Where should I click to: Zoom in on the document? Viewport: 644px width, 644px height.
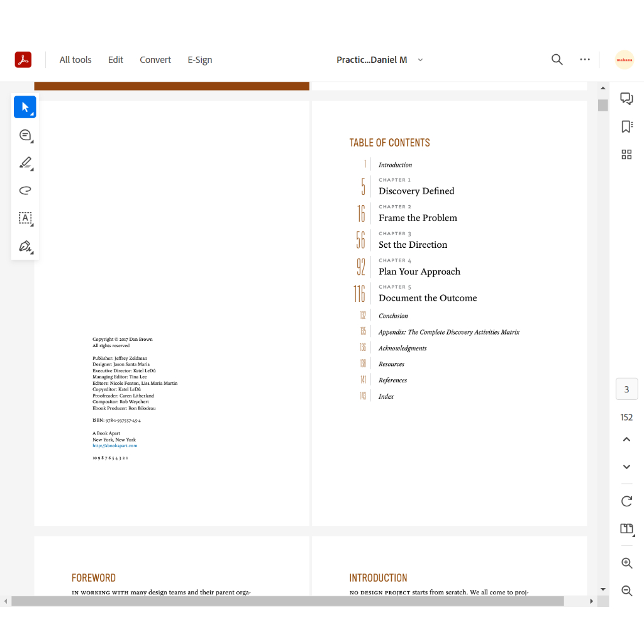click(626, 563)
